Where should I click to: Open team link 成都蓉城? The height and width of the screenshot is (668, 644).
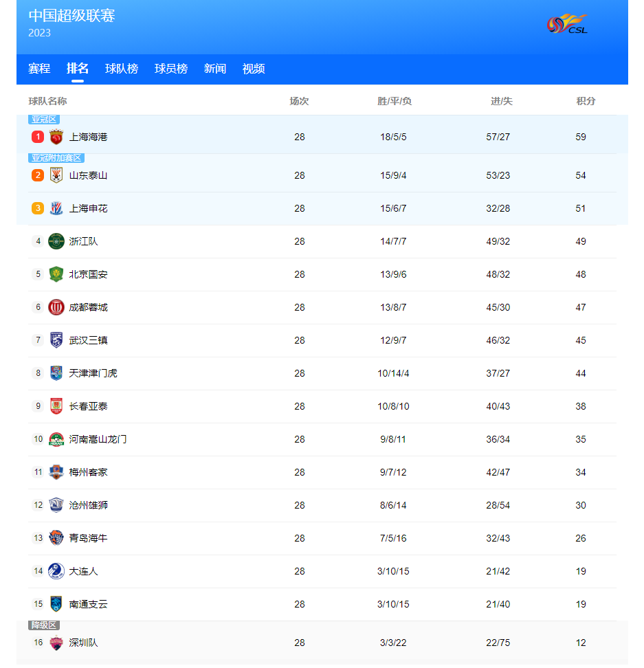(x=89, y=307)
